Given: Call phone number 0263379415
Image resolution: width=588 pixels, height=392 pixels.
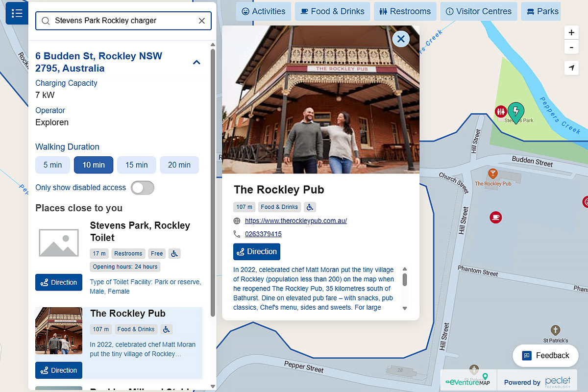Looking at the screenshot, I should (263, 234).
